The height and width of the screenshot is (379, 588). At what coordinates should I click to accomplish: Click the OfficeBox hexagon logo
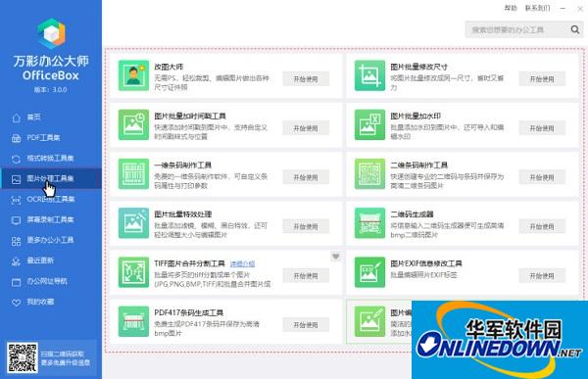[x=51, y=33]
